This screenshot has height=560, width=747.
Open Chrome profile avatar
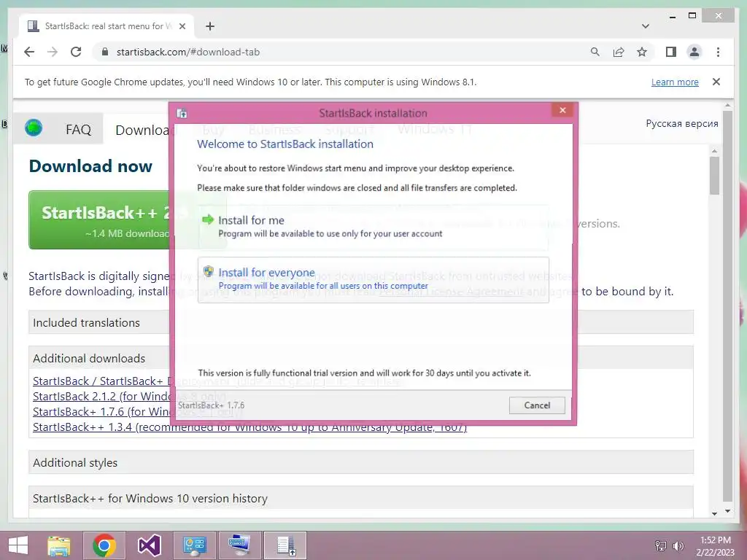694,52
